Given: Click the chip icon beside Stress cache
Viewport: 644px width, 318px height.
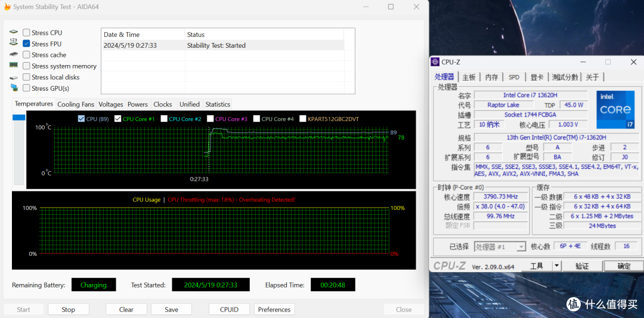Looking at the screenshot, I should tap(14, 55).
